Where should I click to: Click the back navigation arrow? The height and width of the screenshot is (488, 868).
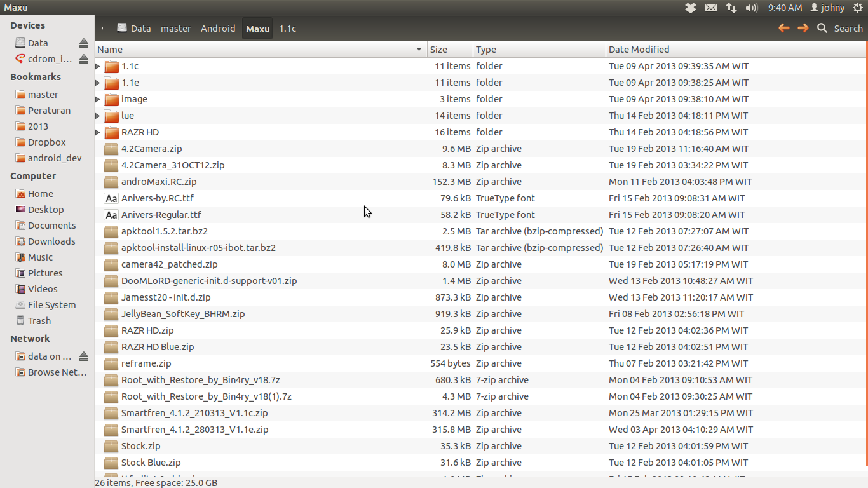click(x=783, y=28)
